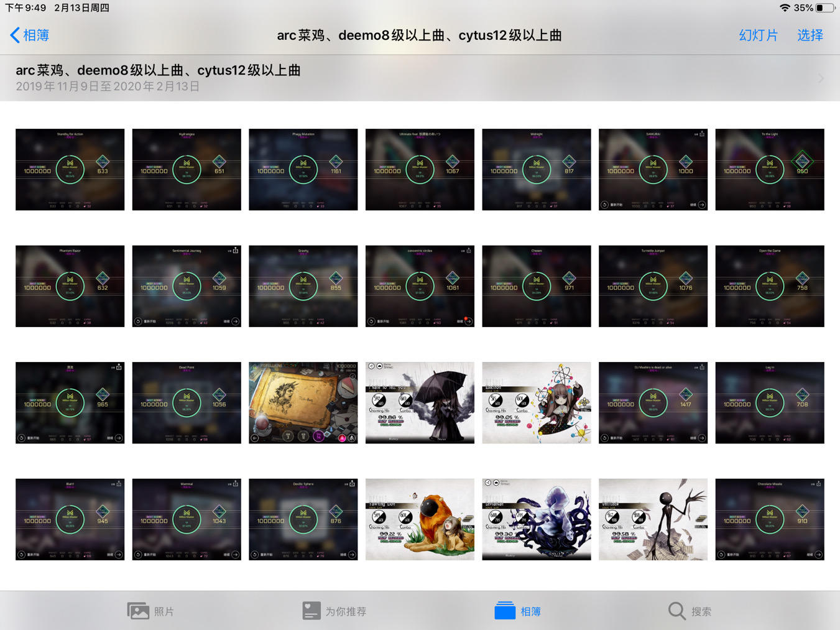This screenshot has height=630, width=840.
Task: Open Open the Game screenshot with 758 combo
Action: pos(770,286)
